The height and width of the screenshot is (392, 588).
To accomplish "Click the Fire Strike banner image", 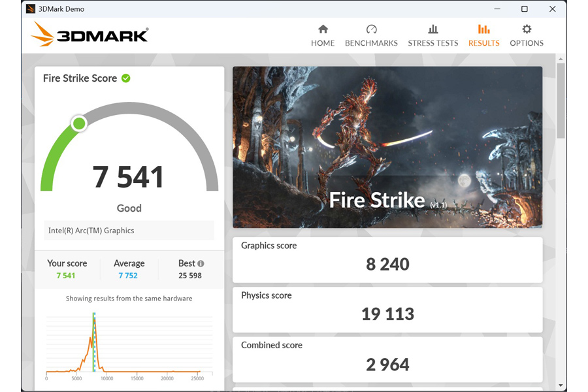I will pos(387,147).
